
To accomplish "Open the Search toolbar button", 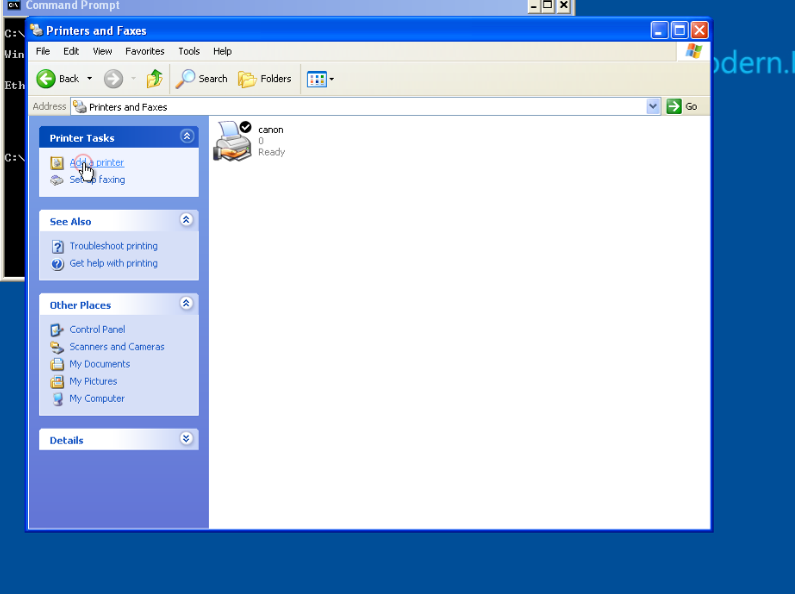I will point(202,79).
